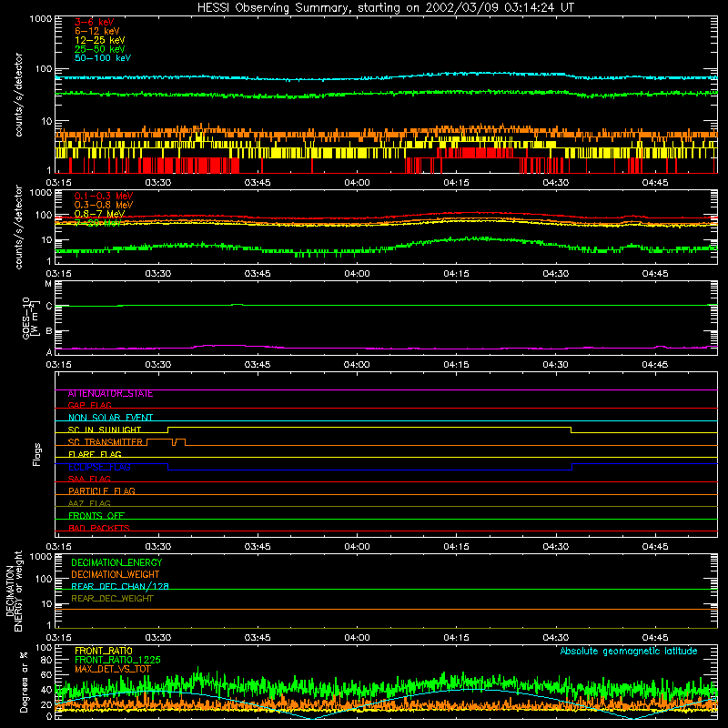
Task: Select the B class tick label in GOES panel
Action: pos(49,331)
